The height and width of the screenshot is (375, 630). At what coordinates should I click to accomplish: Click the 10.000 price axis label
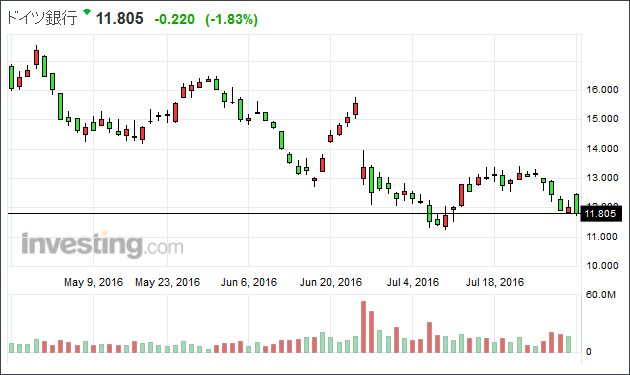(x=602, y=266)
